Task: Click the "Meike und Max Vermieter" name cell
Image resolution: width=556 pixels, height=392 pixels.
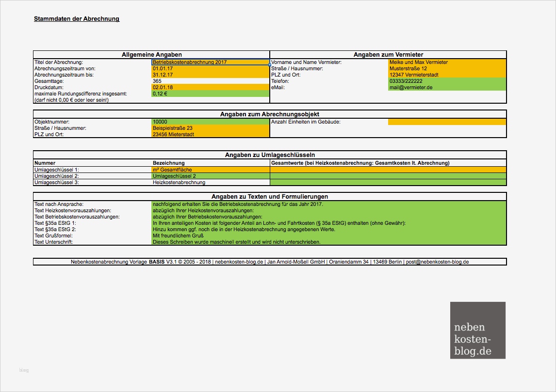Action: pos(446,63)
